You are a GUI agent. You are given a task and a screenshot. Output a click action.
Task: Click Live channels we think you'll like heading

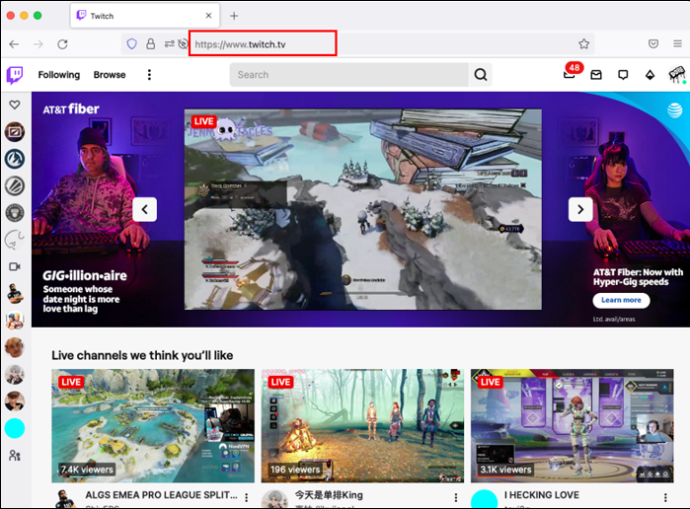click(x=142, y=355)
